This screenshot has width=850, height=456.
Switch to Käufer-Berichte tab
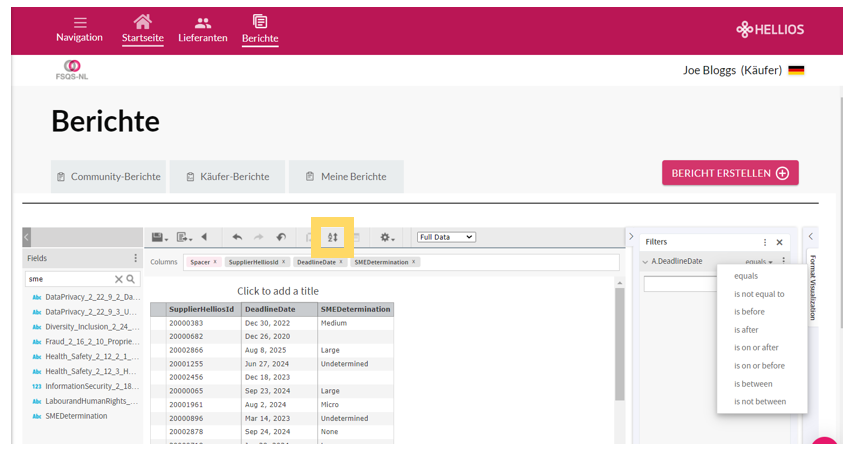click(227, 177)
